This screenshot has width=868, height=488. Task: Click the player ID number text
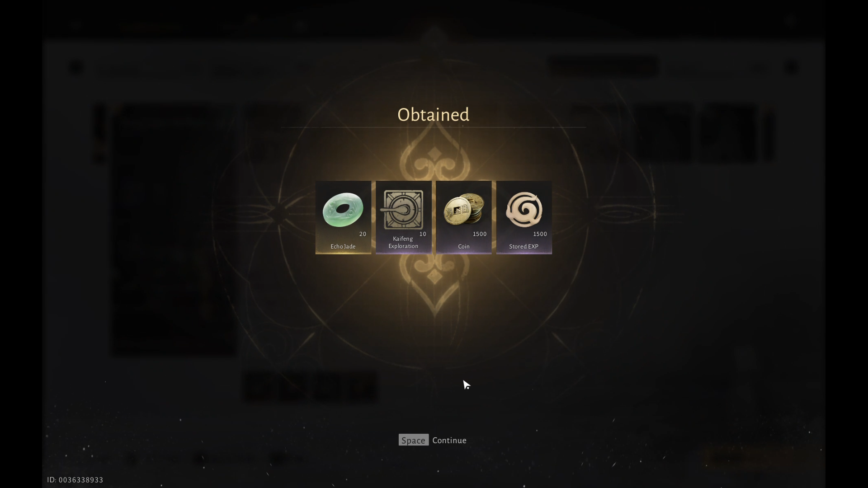(75, 480)
